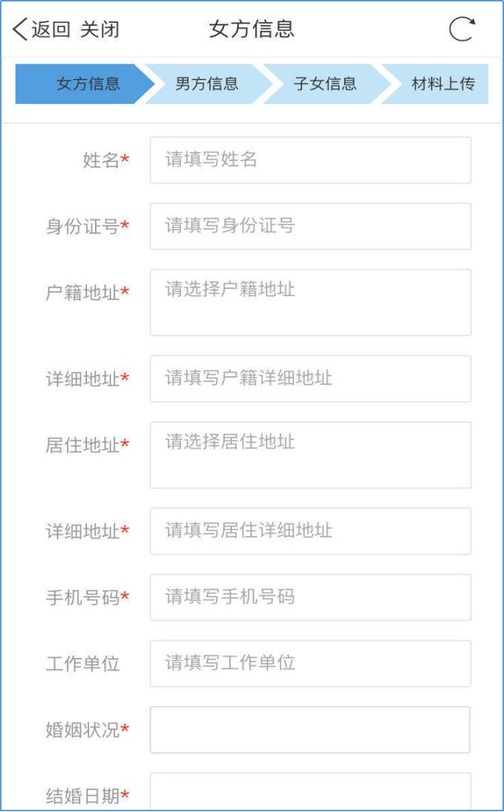Open the 男方信息 step tab
504x812 pixels.
pos(206,83)
